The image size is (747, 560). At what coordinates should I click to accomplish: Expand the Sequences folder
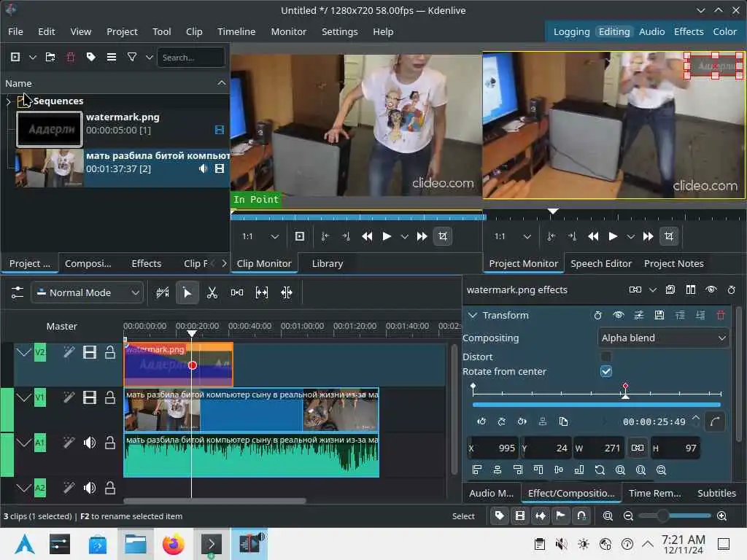pos(9,101)
